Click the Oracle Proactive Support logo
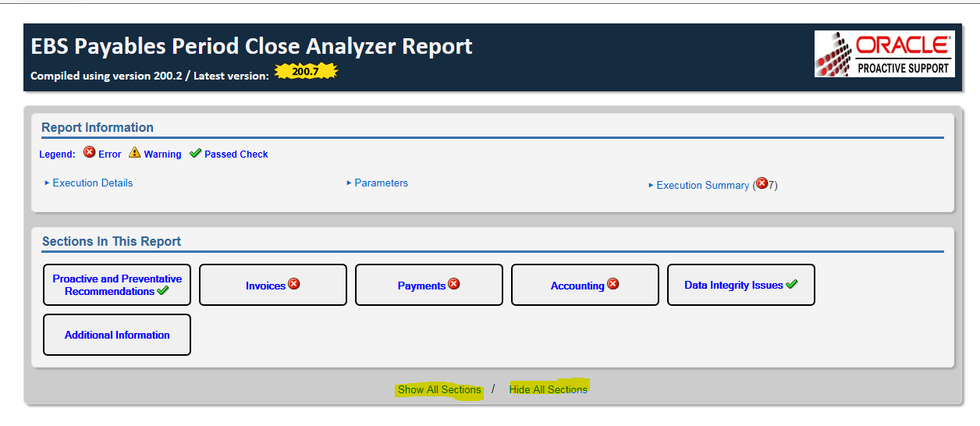 point(885,54)
